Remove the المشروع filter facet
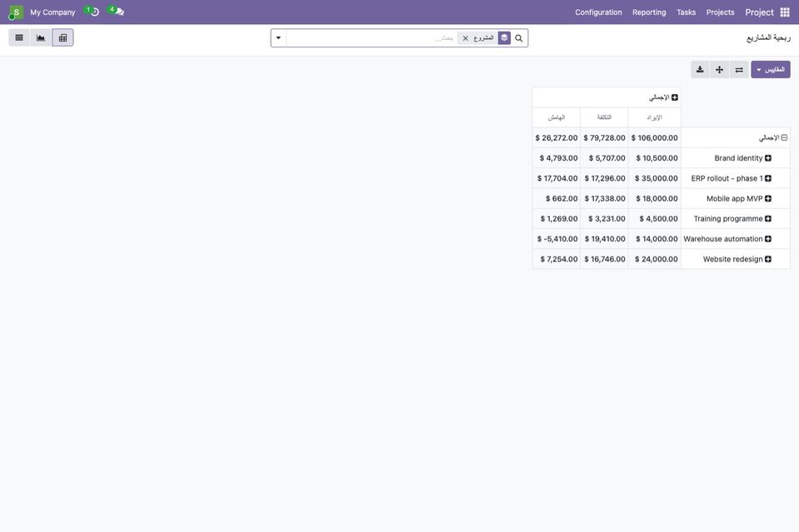The image size is (799, 532). tap(465, 38)
